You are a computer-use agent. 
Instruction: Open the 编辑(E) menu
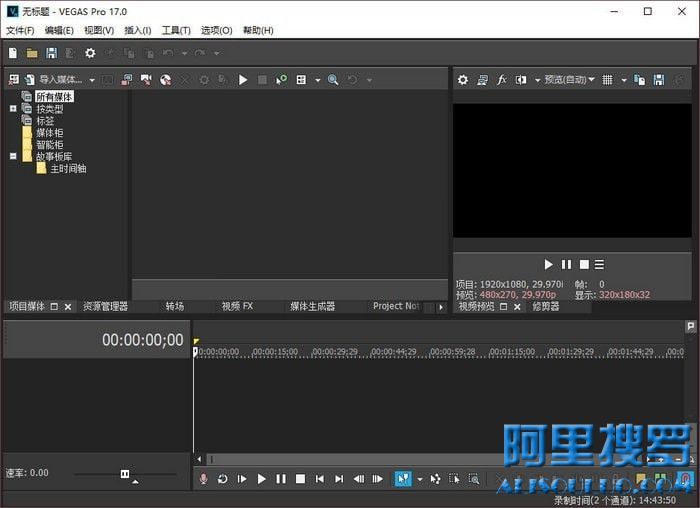click(59, 30)
